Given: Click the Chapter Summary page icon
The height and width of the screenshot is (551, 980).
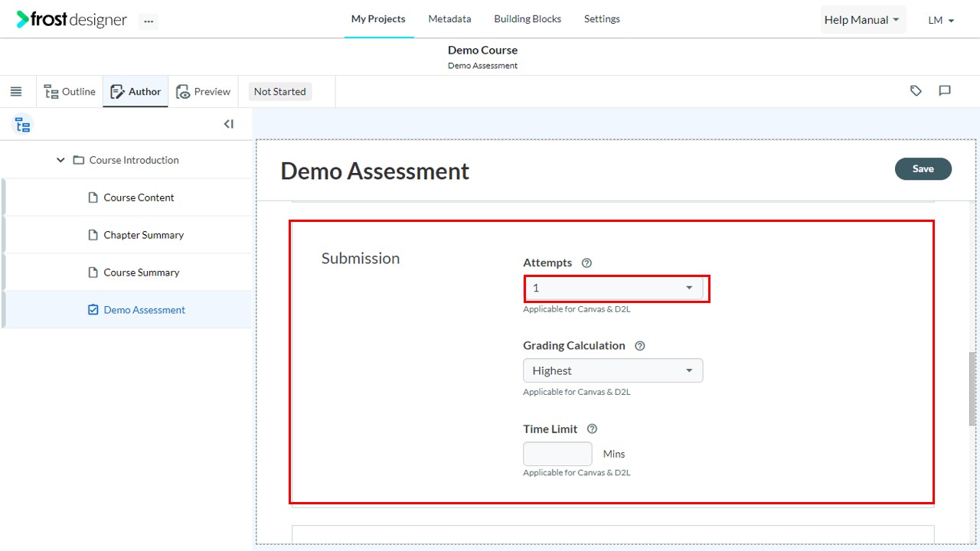Looking at the screenshot, I should (93, 235).
